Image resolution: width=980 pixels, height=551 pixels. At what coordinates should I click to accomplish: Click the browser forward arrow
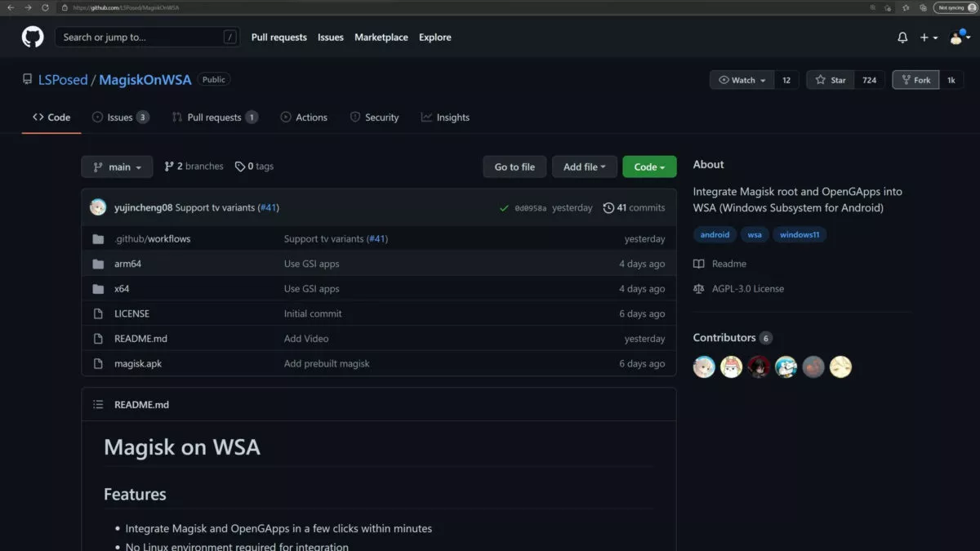pos(27,7)
